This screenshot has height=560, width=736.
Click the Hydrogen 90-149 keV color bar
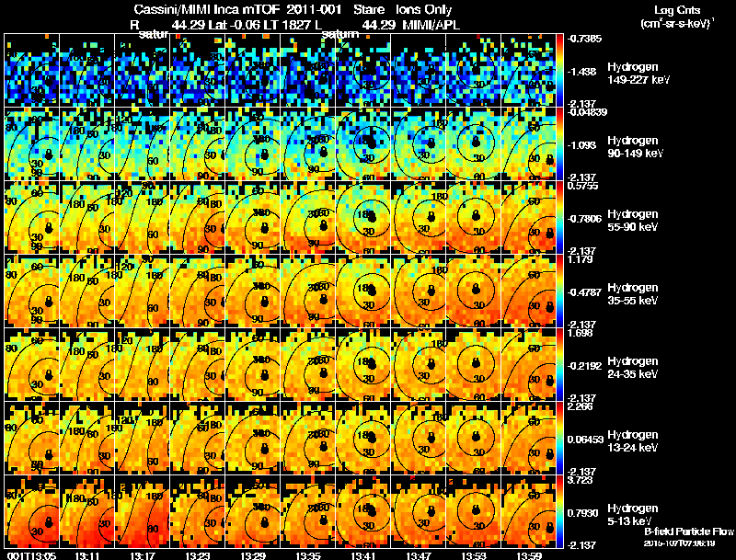click(x=559, y=144)
